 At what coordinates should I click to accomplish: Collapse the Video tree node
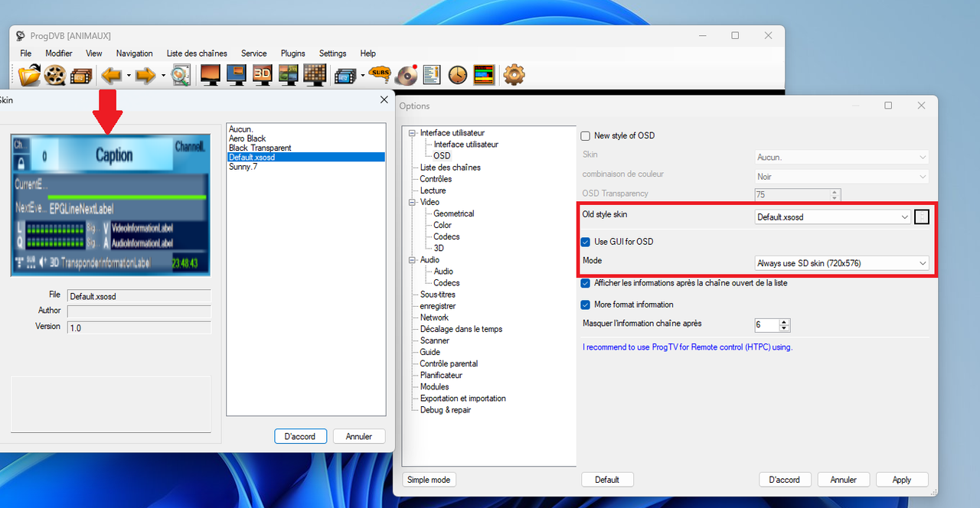coord(413,202)
